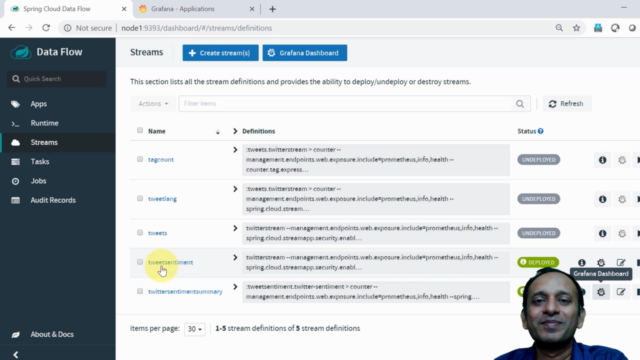Click the Quick Search field

57,79
